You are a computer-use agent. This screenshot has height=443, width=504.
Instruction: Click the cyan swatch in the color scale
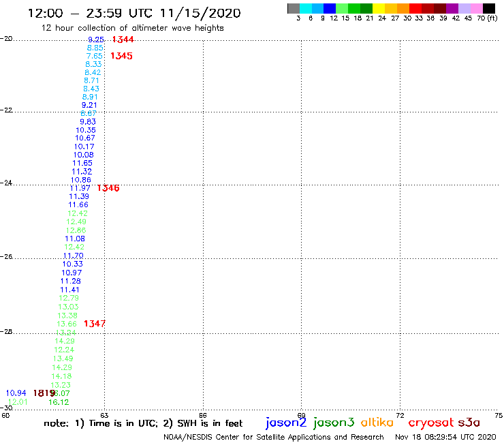306,8
